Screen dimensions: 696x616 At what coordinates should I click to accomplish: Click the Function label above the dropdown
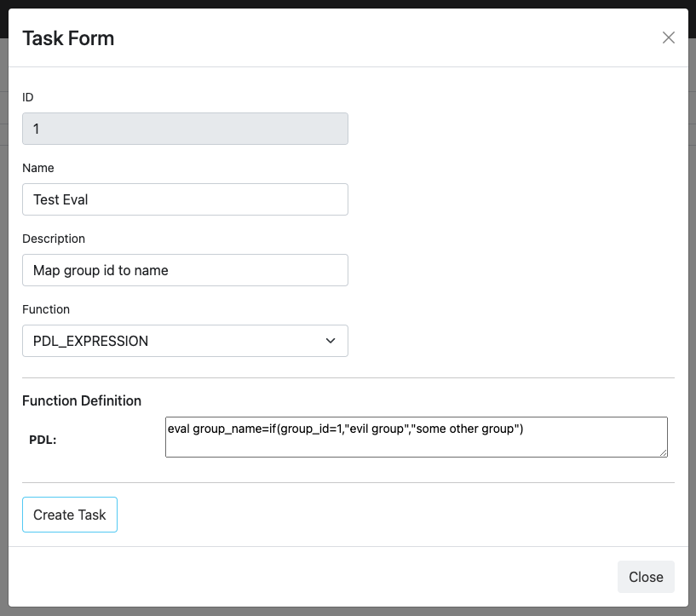click(46, 309)
